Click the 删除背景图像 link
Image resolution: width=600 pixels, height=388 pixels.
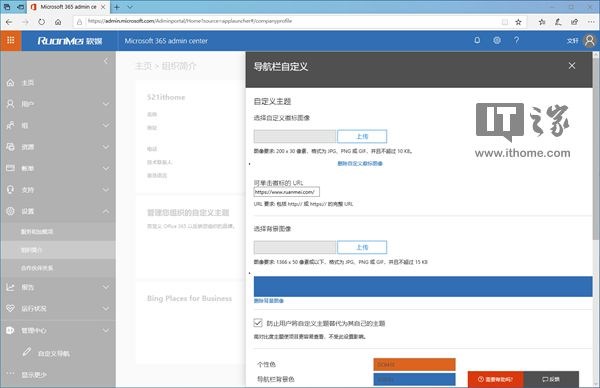click(269, 301)
